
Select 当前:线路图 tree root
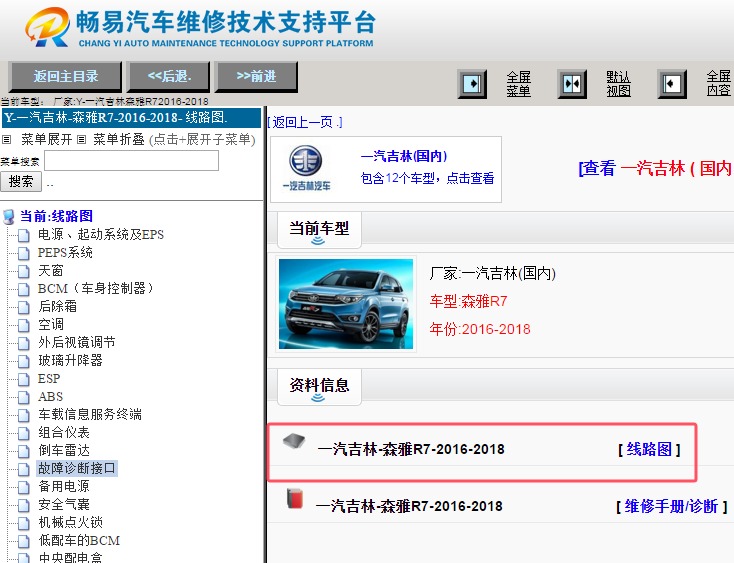click(x=56, y=216)
